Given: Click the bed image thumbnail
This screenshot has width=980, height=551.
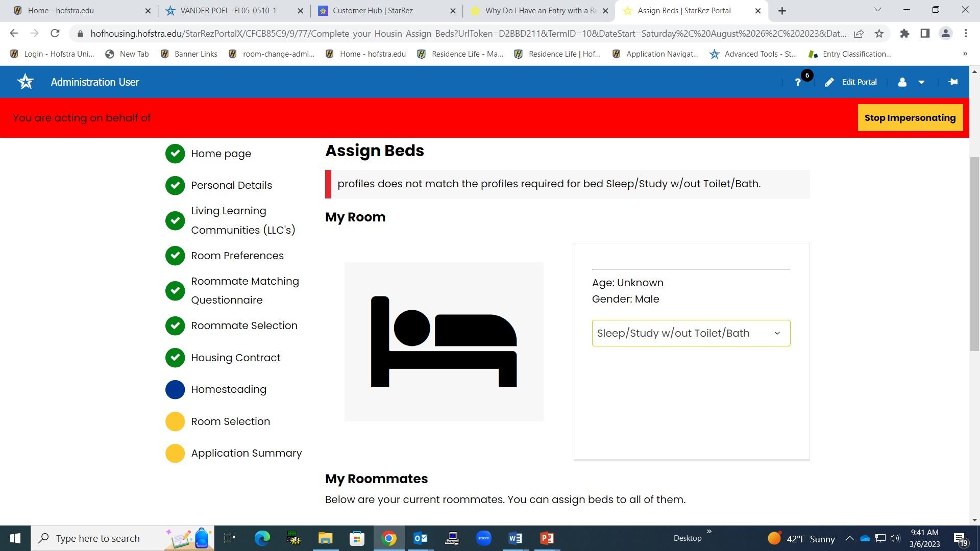Looking at the screenshot, I should [444, 341].
